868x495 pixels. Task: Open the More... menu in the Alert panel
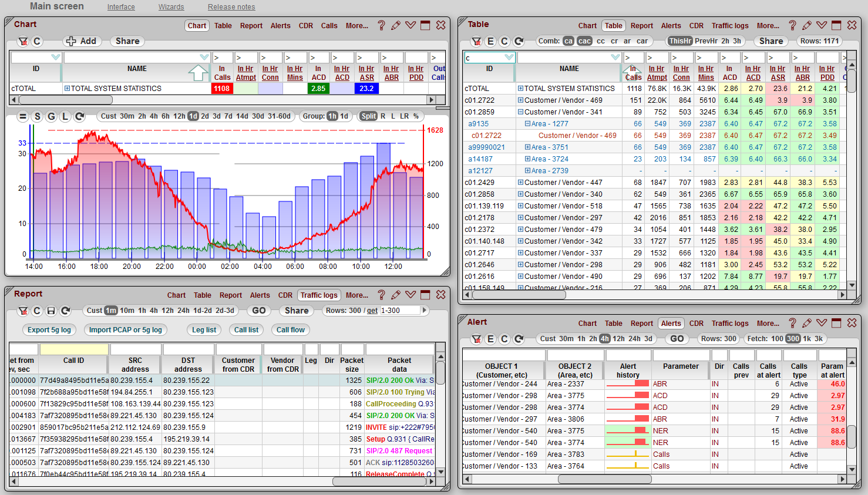click(768, 323)
